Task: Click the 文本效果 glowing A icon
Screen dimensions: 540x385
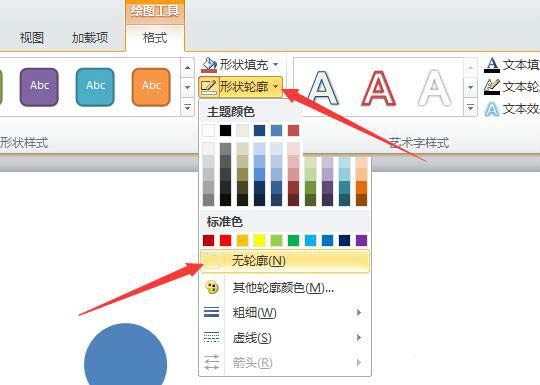Action: point(492,110)
